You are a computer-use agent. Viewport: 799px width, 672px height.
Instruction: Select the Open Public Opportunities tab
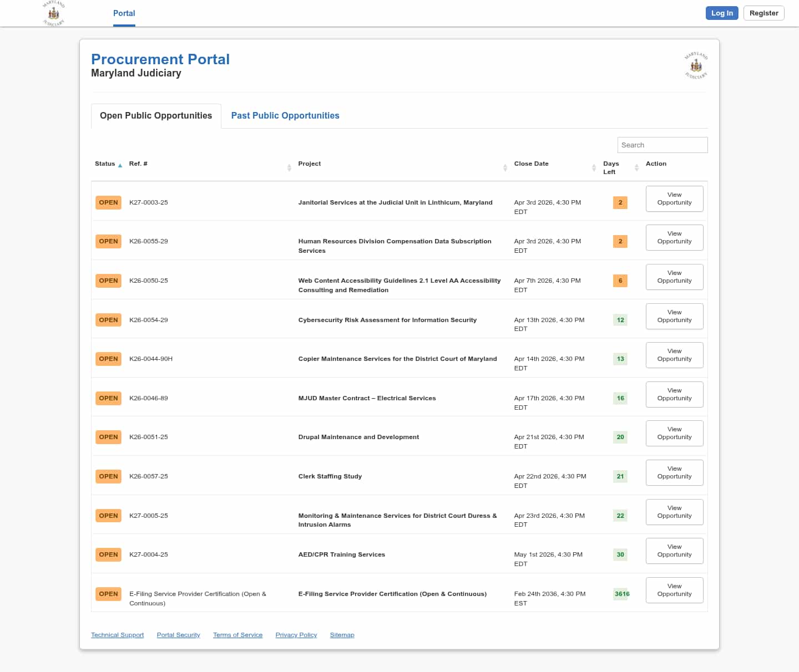156,115
